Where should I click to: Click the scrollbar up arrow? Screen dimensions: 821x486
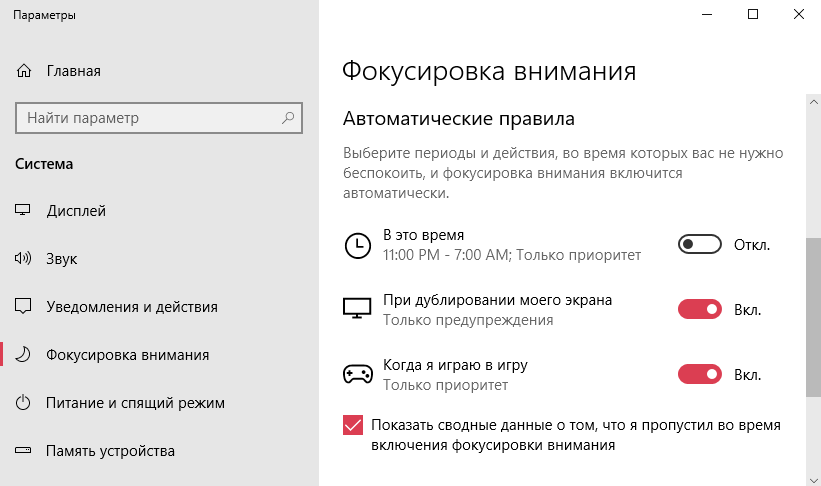(x=814, y=102)
